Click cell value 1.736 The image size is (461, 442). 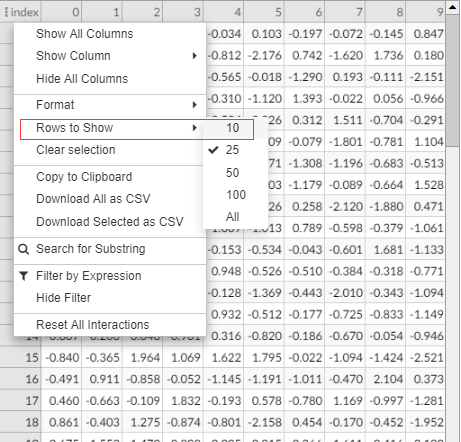pos(388,55)
